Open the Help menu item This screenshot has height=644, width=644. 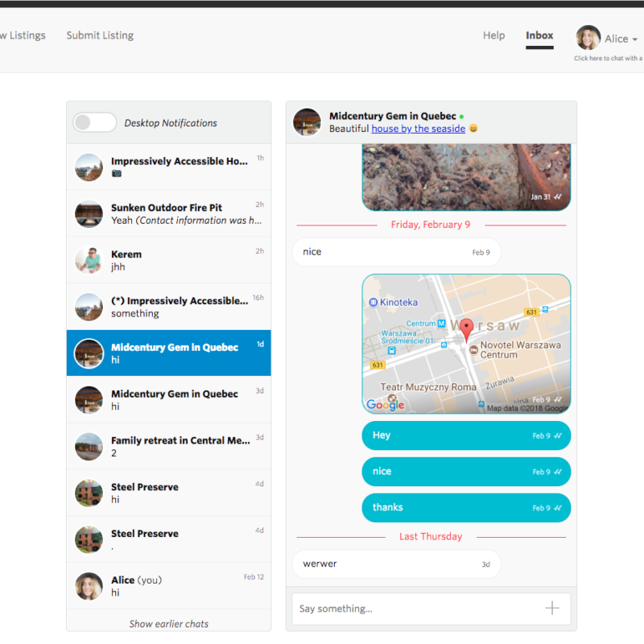click(x=493, y=35)
